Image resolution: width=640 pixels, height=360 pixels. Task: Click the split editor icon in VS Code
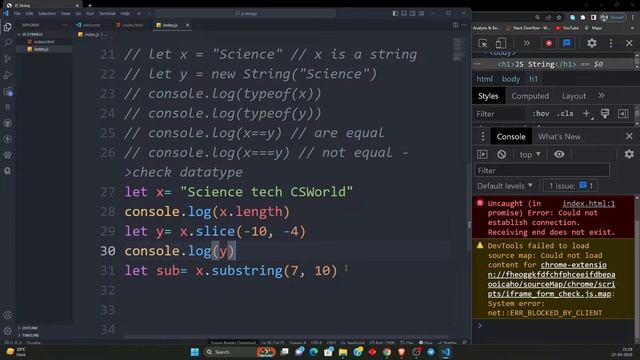[455, 25]
